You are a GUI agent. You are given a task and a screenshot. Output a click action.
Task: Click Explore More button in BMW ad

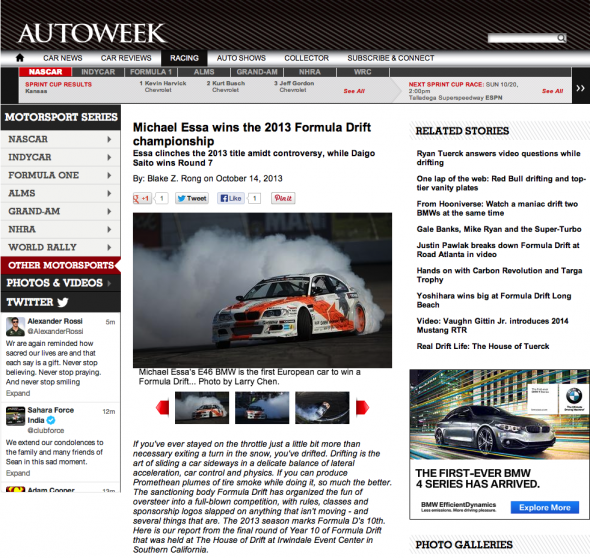coord(544,508)
